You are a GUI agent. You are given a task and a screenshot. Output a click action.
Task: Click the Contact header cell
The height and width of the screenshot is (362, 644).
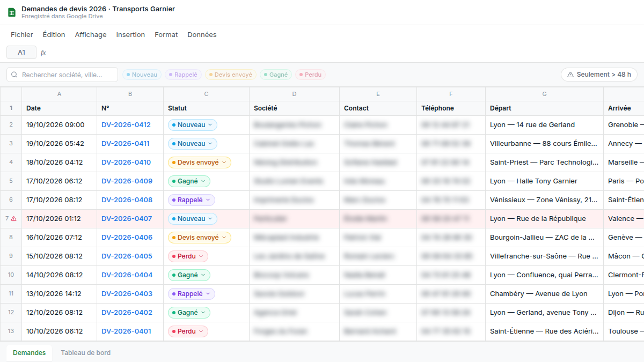378,108
